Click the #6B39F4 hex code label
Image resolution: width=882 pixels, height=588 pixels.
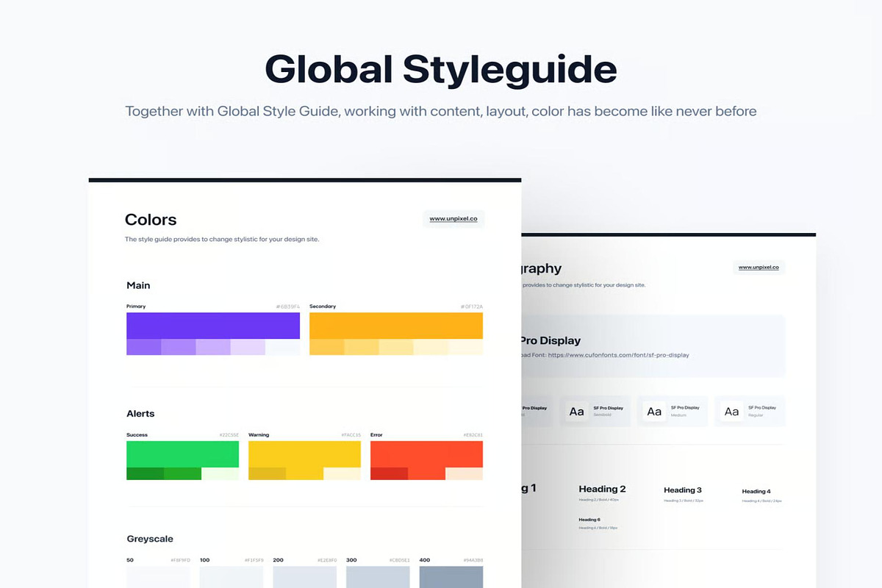(x=288, y=306)
